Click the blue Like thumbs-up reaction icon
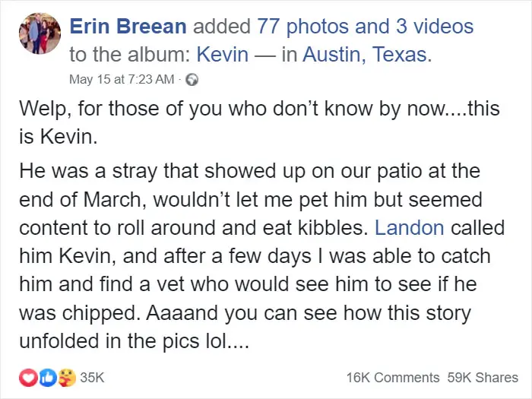This screenshot has width=532, height=399. [46, 377]
